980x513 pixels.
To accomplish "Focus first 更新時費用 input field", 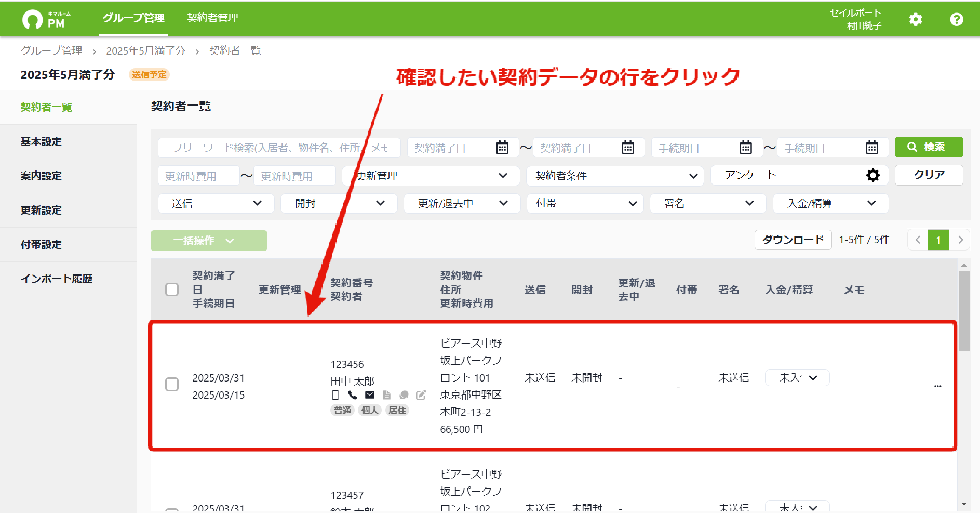I will click(x=198, y=176).
